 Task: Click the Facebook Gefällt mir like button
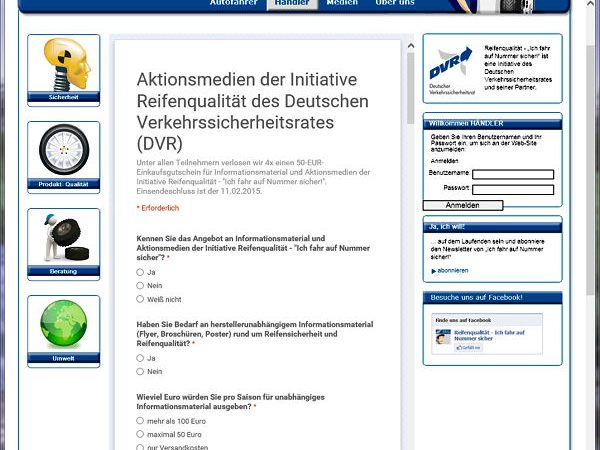[x=468, y=347]
